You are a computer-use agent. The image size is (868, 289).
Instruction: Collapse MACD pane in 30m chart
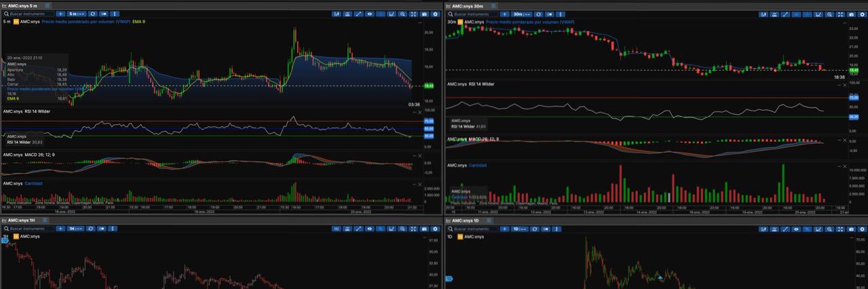839,140
